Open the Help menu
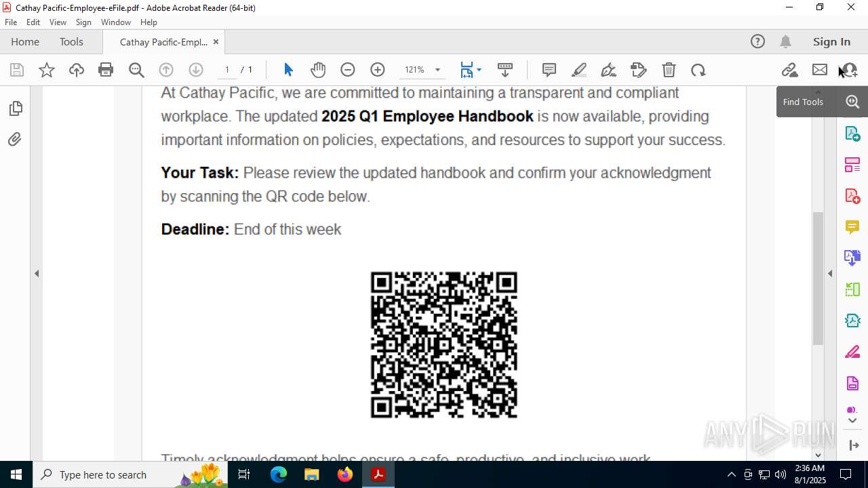The image size is (868, 488). (149, 22)
